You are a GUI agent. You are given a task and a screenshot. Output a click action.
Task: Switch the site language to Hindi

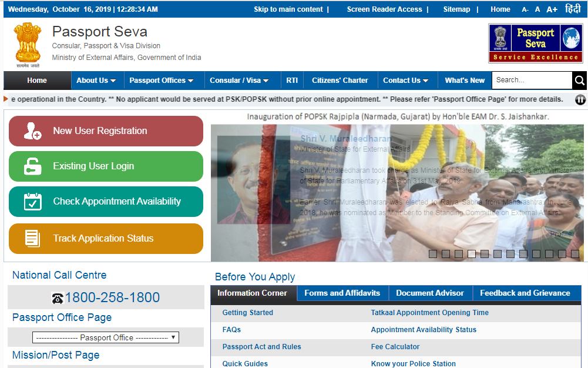coord(573,9)
